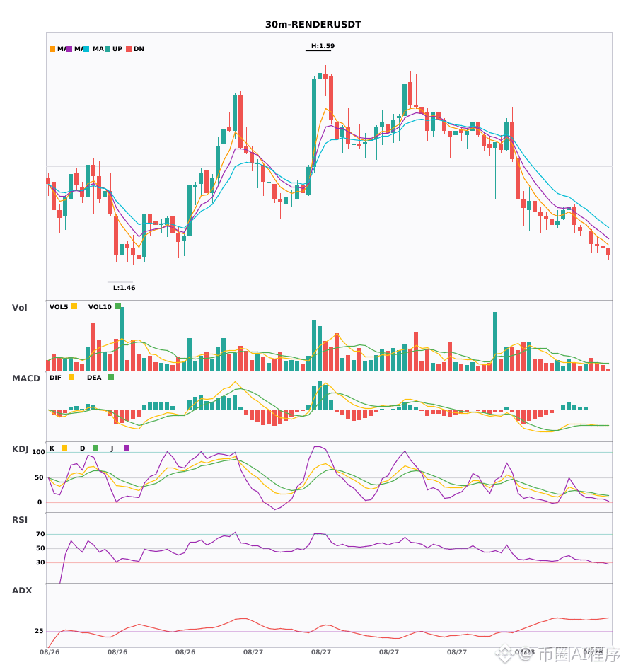Click the yellow VOL5 legend swatch
Screen dimensions: 626x672
[x=74, y=306]
